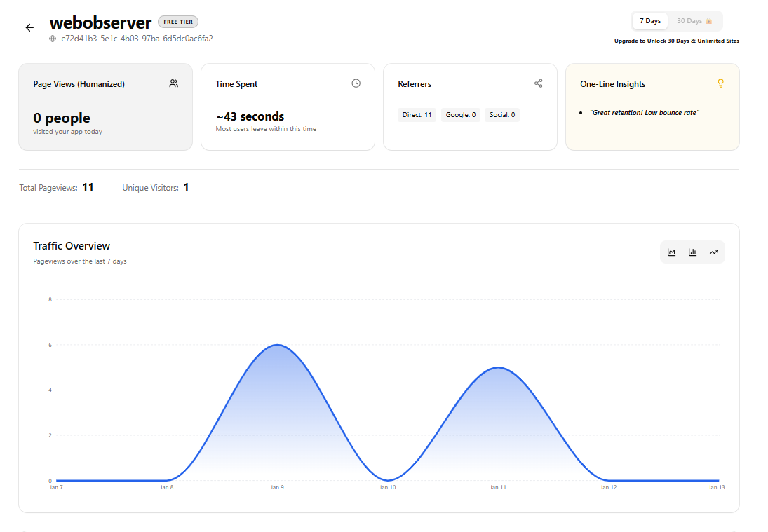This screenshot has width=768, height=532.
Task: Click the people icon in Page Views card
Action: (x=174, y=83)
